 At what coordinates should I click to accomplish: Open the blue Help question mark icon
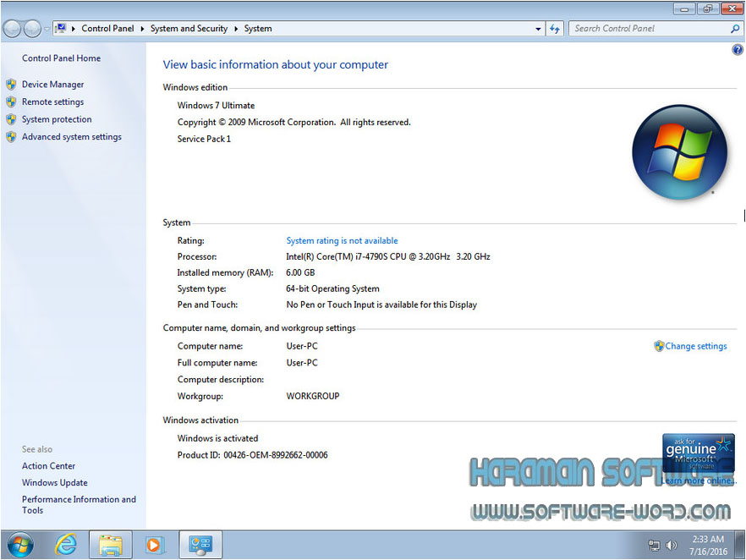point(738,49)
